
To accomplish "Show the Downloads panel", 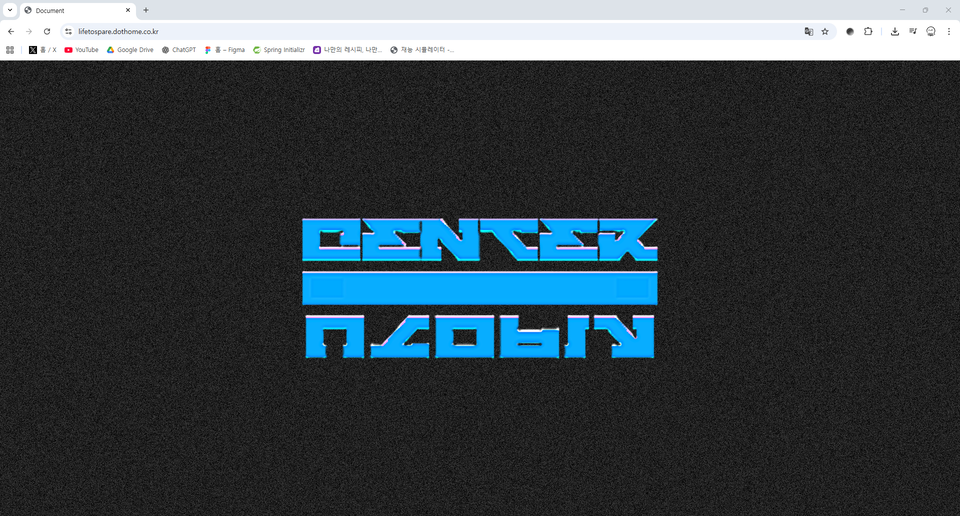I will tap(895, 31).
